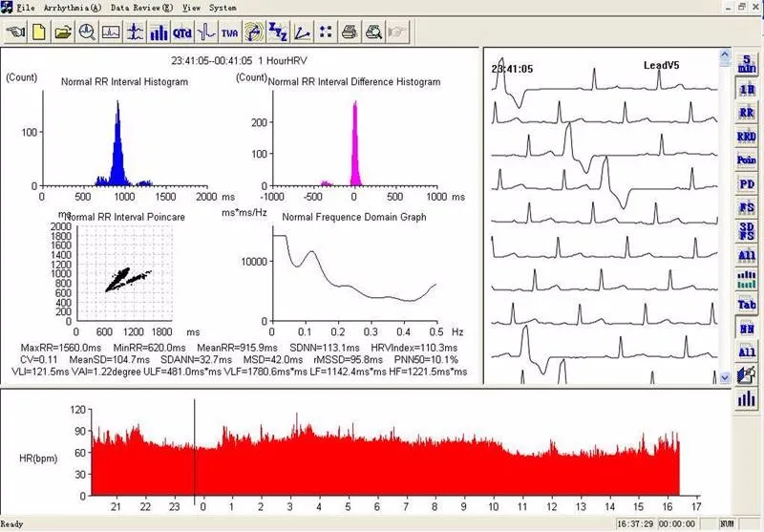Image resolution: width=764 pixels, height=532 pixels.
Task: Click hour 5 on the HR trend axis
Action: (348, 506)
